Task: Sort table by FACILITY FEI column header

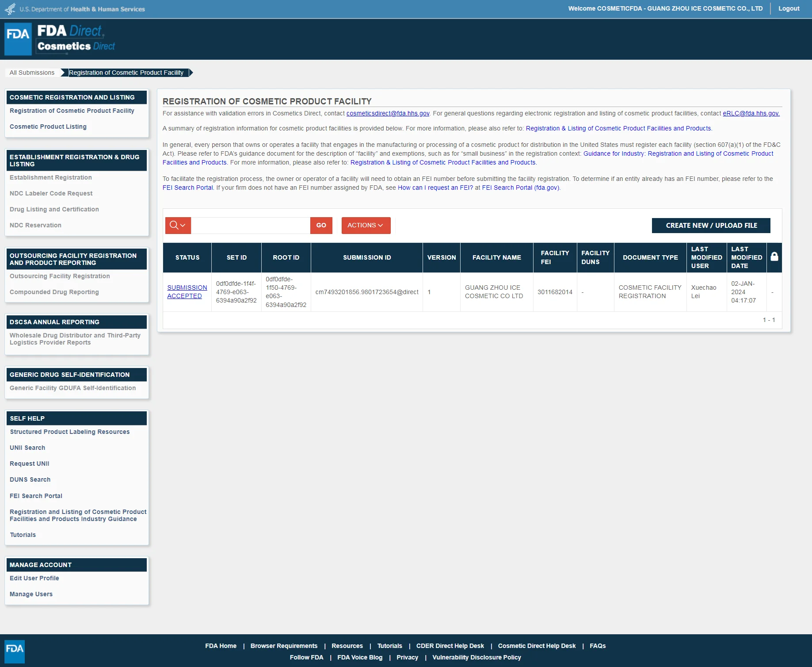Action: pyautogui.click(x=555, y=257)
